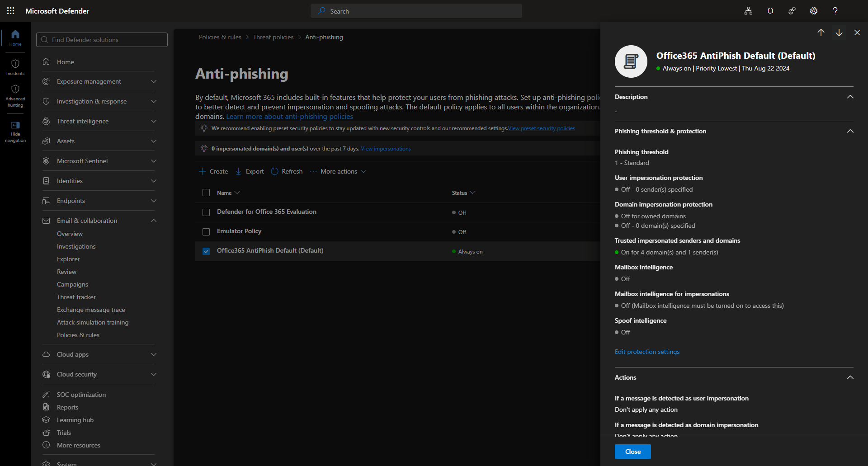Click the More resources info icon
The width and height of the screenshot is (868, 466).
point(46,445)
